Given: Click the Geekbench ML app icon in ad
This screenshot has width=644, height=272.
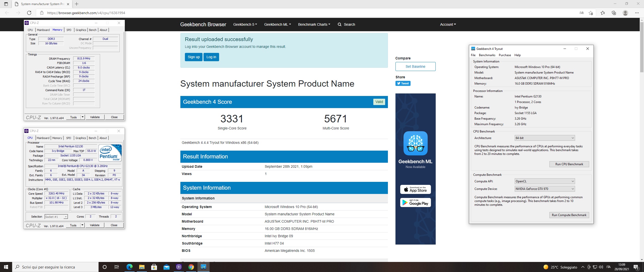Looking at the screenshot, I should (415, 143).
